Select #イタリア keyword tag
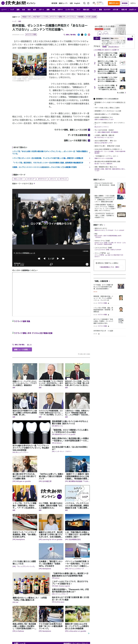 click(31, 179)
